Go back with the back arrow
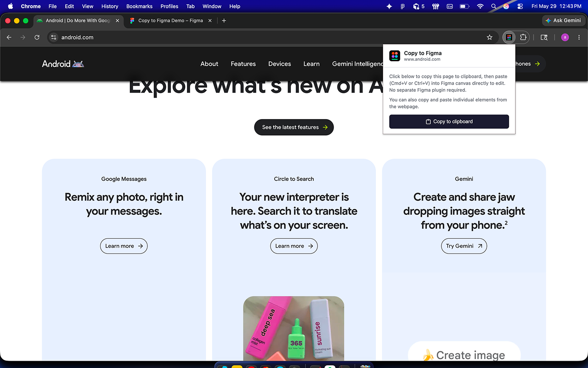Viewport: 588px width, 368px height. 9,37
